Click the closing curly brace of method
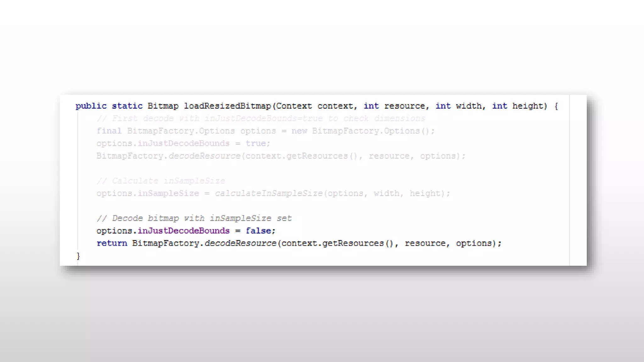The height and width of the screenshot is (362, 644). [x=78, y=256]
